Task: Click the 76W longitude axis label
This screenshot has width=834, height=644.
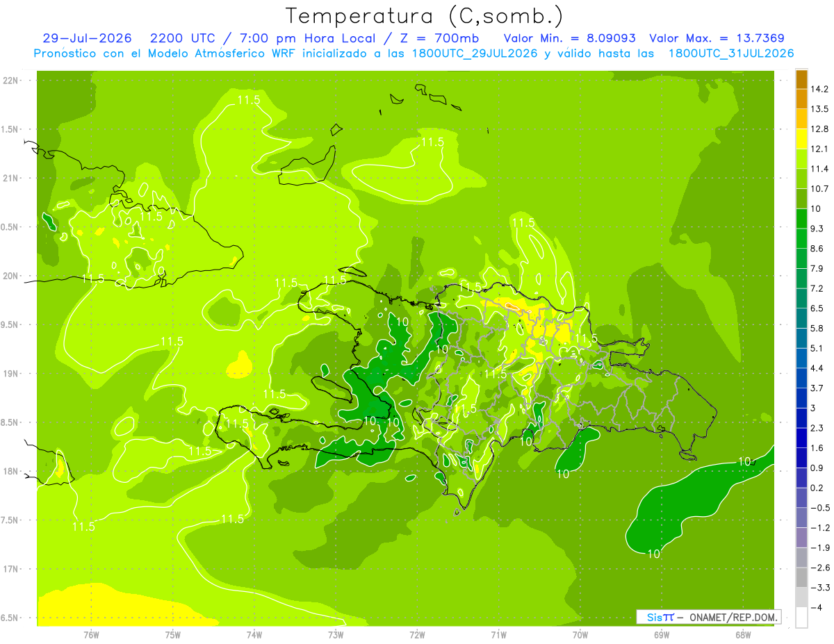Action: pyautogui.click(x=91, y=634)
